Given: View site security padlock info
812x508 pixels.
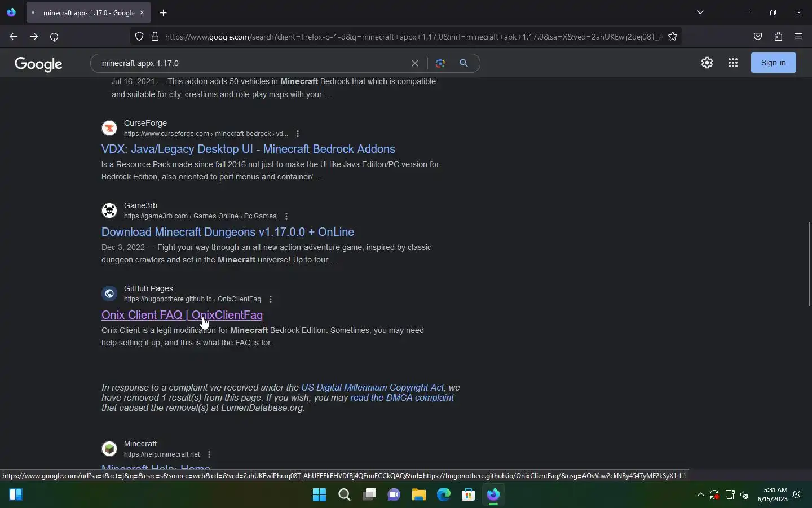Looking at the screenshot, I should coord(155,37).
